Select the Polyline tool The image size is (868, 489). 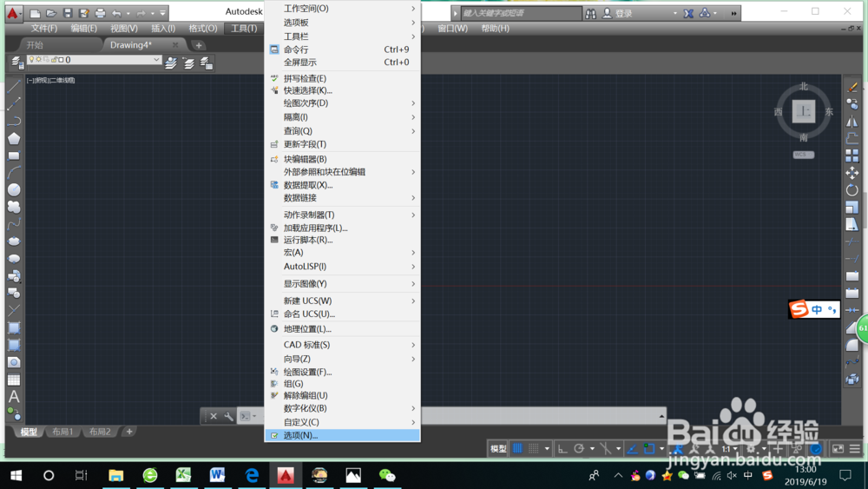[14, 121]
